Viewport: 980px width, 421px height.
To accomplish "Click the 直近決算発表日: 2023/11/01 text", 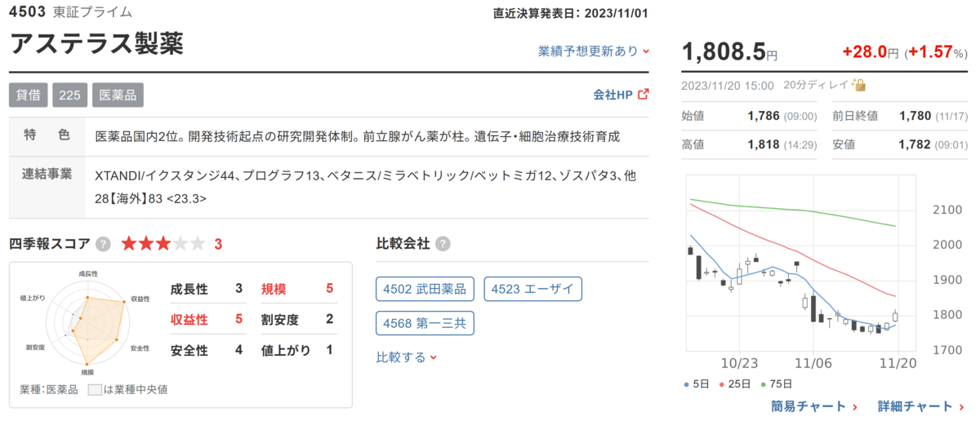I will click(x=572, y=13).
